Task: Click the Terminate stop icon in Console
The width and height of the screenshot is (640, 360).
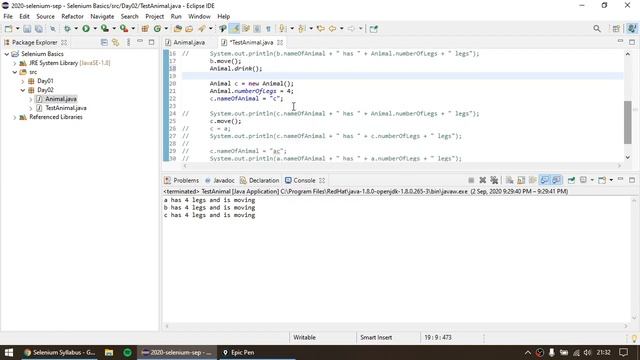Action: point(471,180)
